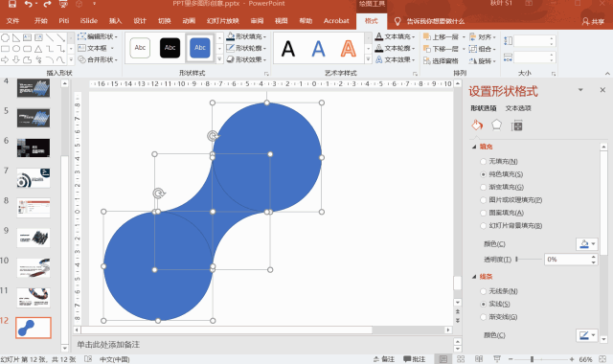Click 单击此处添加备注 notes area
This screenshot has height=364, width=613.
108,345
